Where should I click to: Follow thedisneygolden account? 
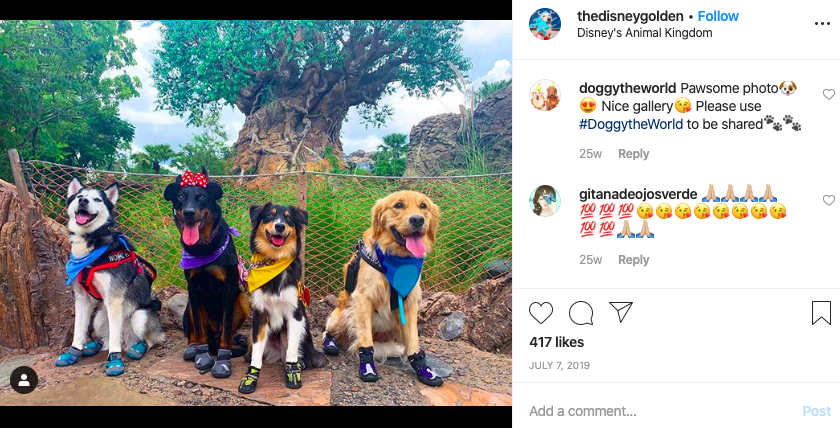[x=718, y=16]
